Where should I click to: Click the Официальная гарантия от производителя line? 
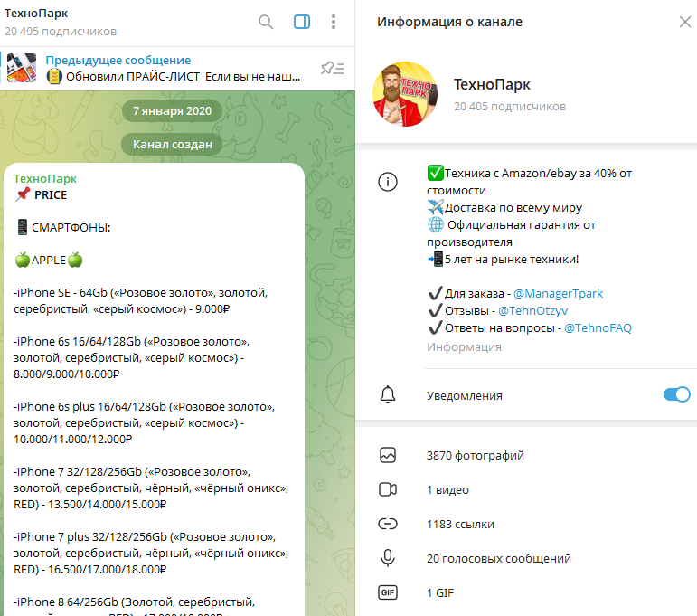pos(511,233)
